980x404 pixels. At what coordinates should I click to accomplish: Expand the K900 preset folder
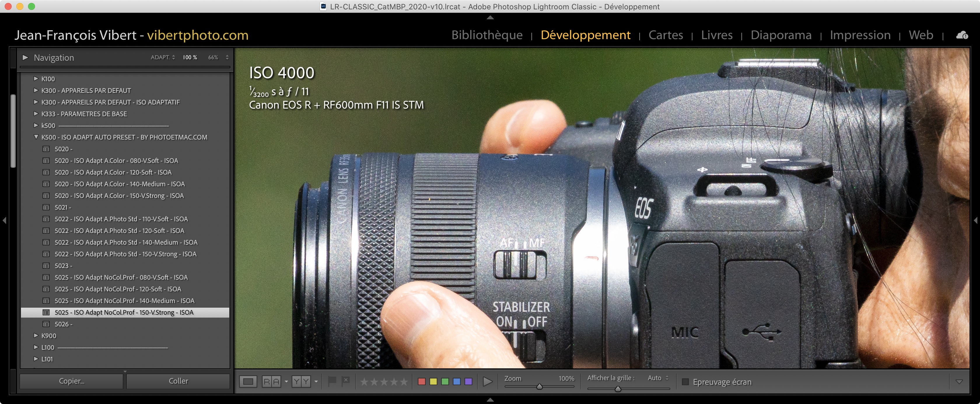[x=36, y=335]
